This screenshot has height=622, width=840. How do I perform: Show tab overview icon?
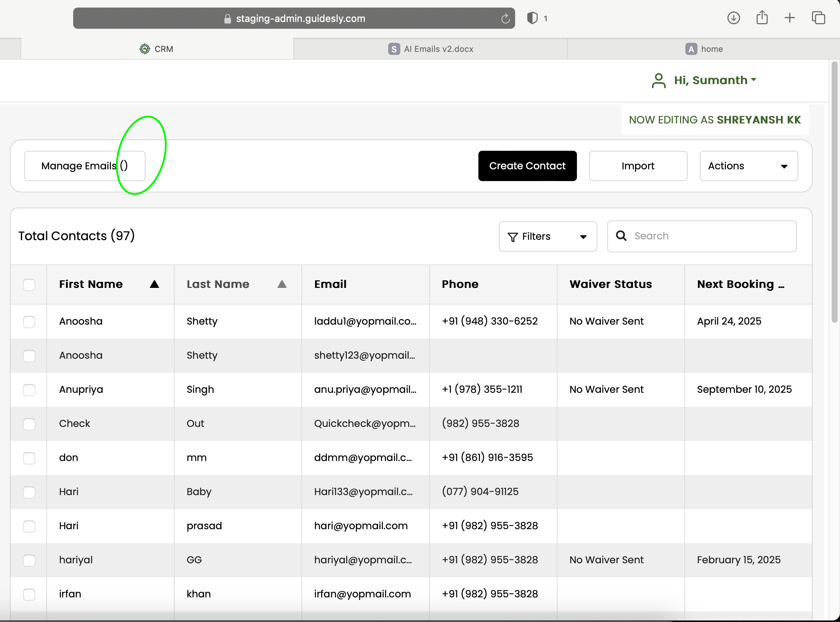coord(818,18)
